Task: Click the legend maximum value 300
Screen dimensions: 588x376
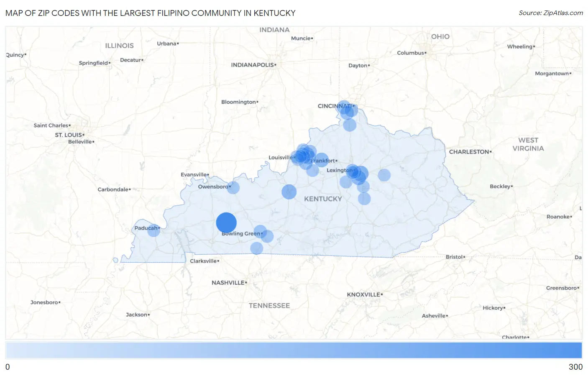Action: coord(575,367)
